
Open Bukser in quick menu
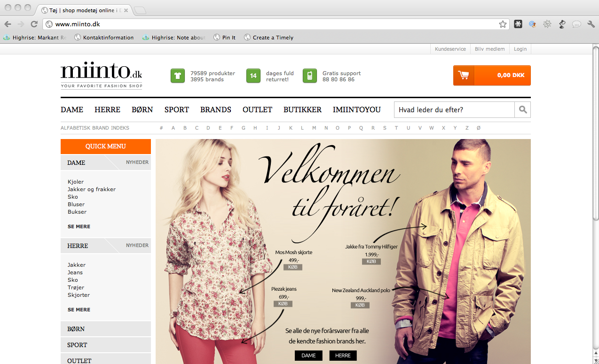pyautogui.click(x=77, y=212)
